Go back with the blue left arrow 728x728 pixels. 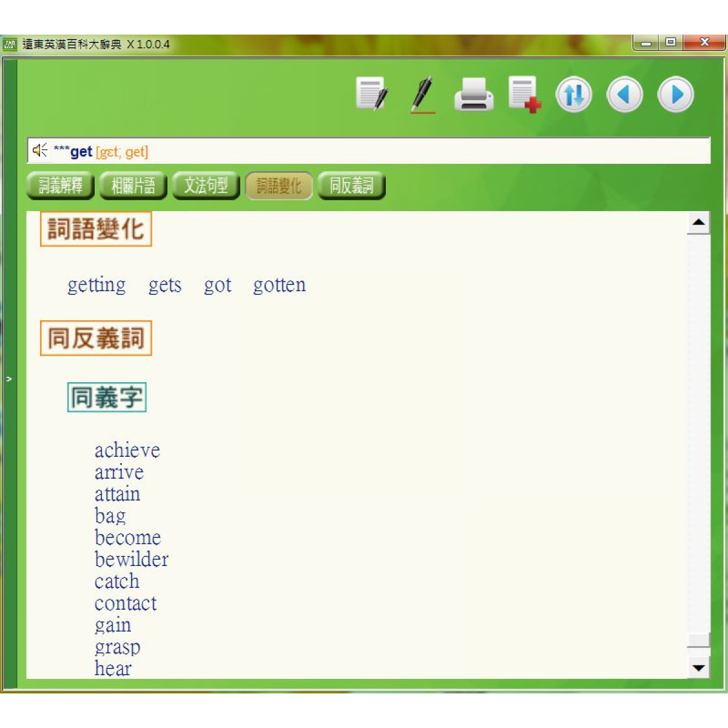point(625,95)
